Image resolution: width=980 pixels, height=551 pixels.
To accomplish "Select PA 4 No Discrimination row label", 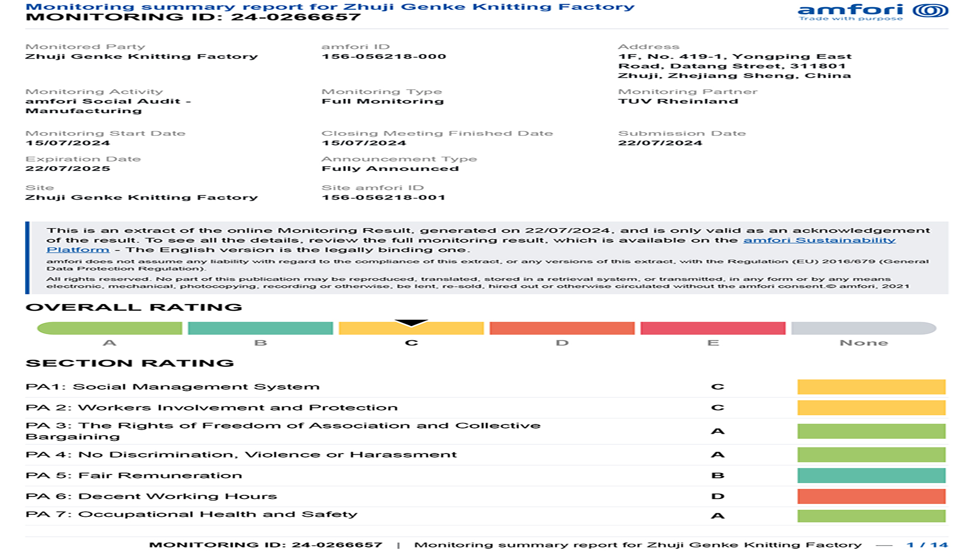I will (x=241, y=455).
